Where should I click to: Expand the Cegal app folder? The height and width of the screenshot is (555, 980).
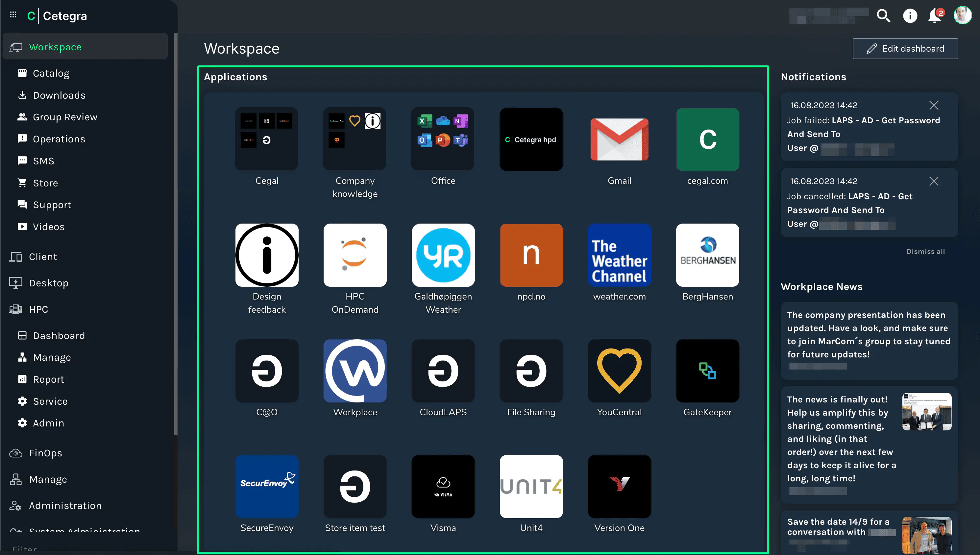tap(266, 139)
